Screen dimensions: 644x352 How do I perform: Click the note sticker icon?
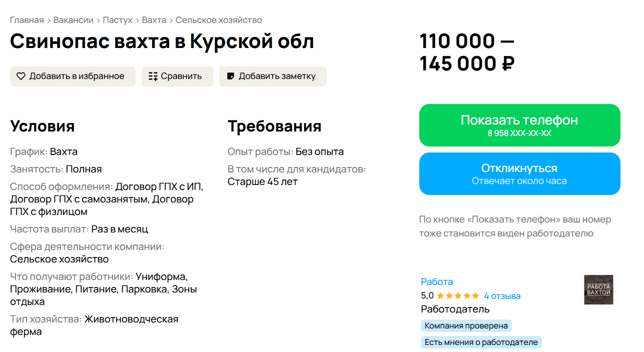[x=231, y=76]
